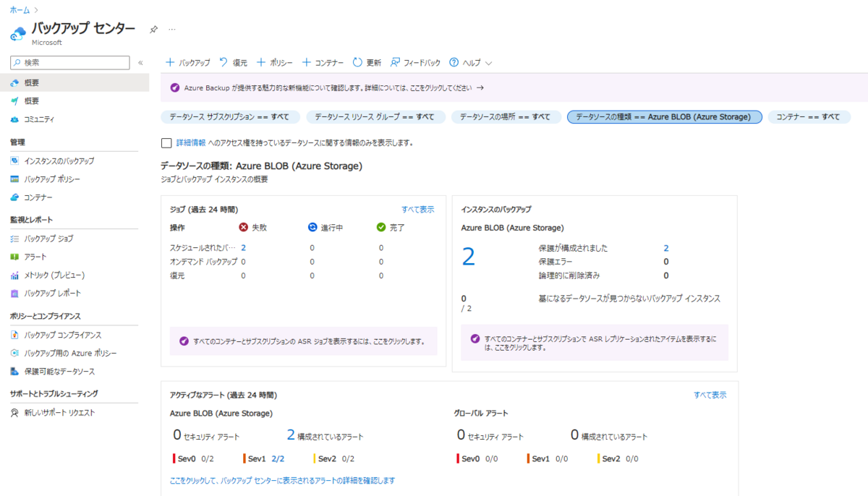Click the バックアップ コンプライアンス sidebar icon

click(14, 335)
